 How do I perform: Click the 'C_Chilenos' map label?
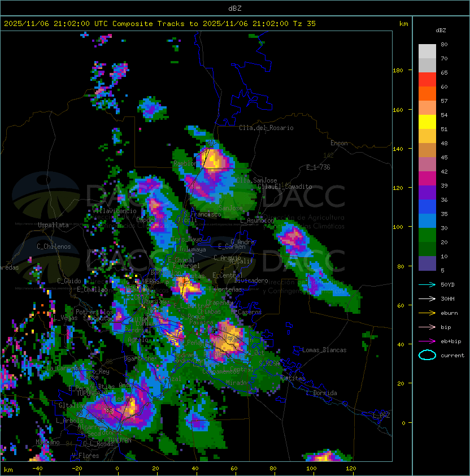click(x=54, y=246)
